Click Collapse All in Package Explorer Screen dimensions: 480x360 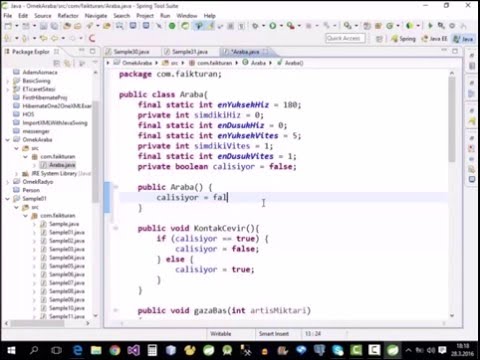(57, 63)
